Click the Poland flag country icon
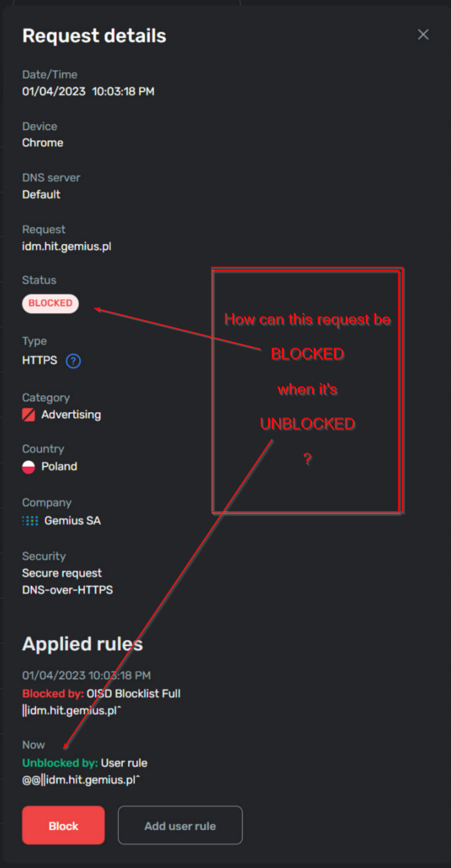 28,466
